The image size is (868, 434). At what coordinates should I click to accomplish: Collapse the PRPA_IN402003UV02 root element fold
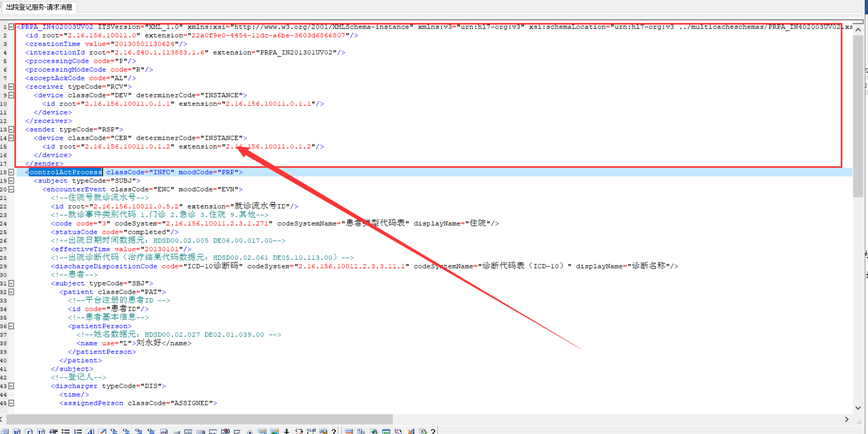(x=11, y=27)
